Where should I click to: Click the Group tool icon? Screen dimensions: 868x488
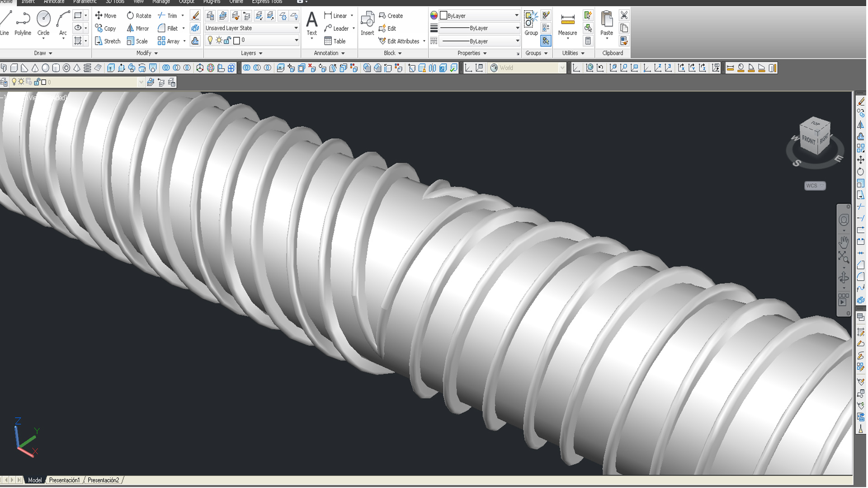pyautogui.click(x=531, y=23)
